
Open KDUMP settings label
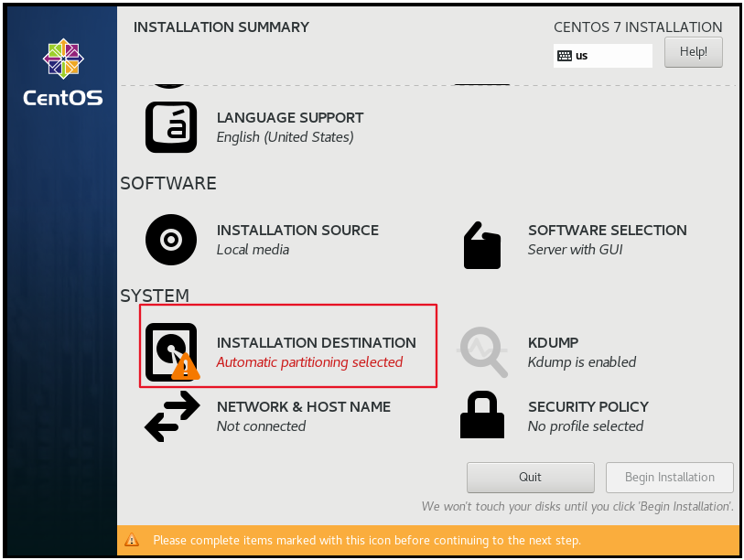554,342
